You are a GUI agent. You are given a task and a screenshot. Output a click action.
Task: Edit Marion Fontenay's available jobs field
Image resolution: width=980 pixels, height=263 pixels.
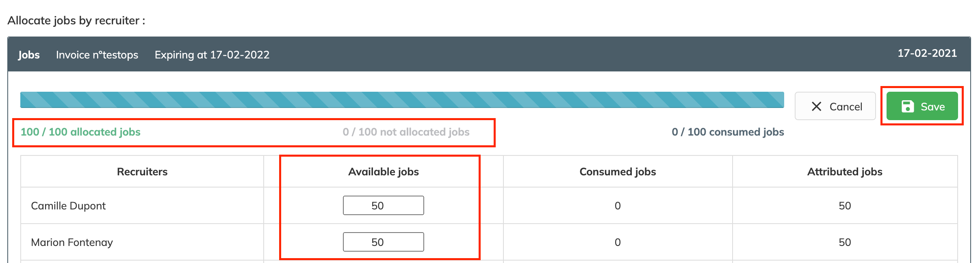[x=383, y=242]
